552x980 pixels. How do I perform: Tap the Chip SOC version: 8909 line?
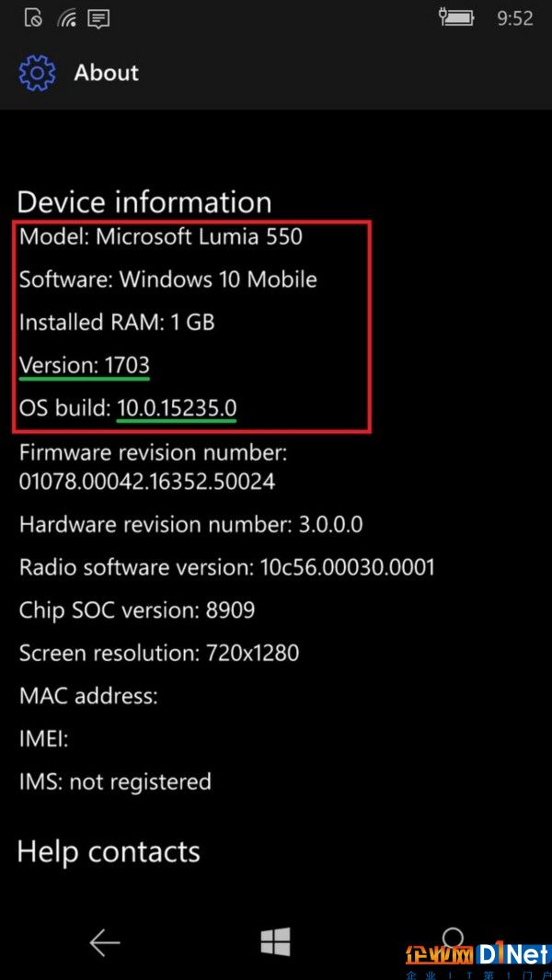pyautogui.click(x=137, y=610)
